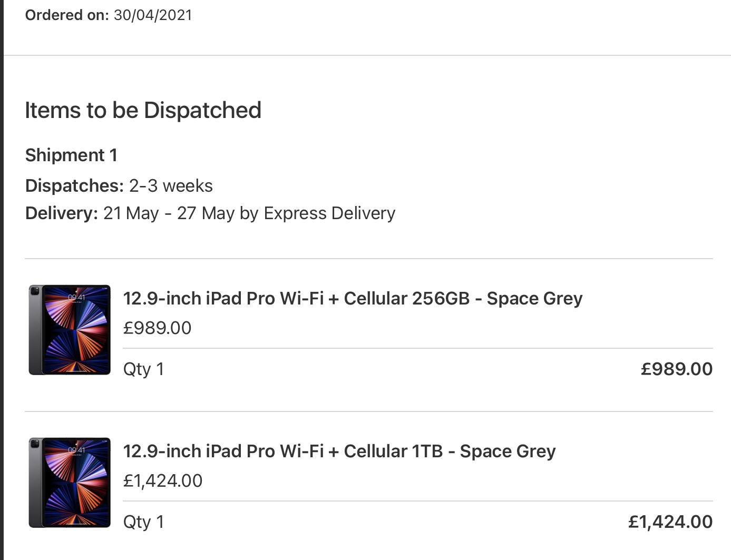Click the camera bump on the 256GB iPad image

(x=35, y=292)
